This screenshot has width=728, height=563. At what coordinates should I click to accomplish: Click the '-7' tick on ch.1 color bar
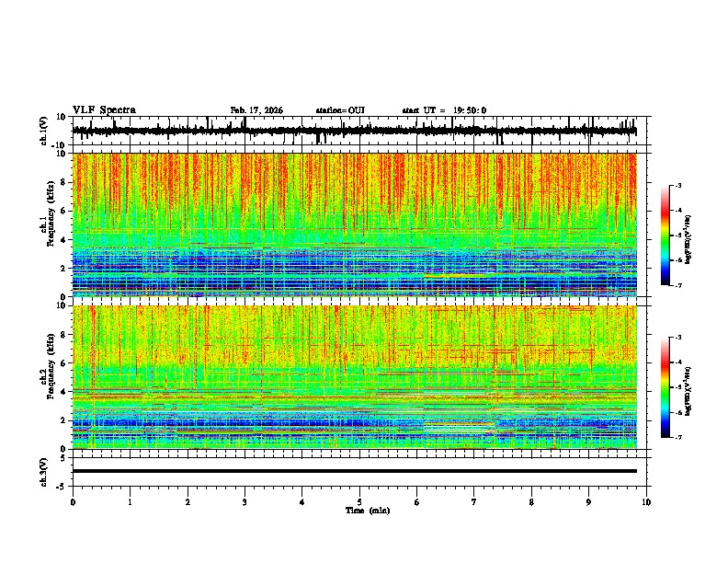(678, 285)
